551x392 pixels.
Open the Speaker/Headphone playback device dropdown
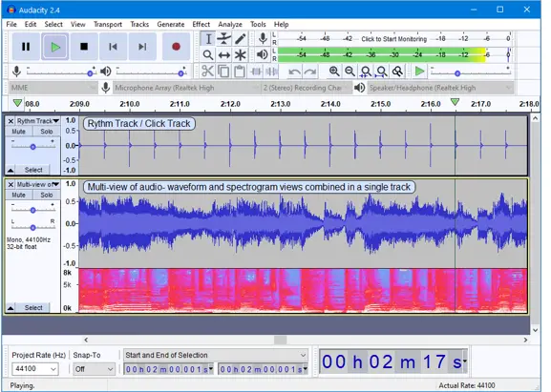[440, 88]
